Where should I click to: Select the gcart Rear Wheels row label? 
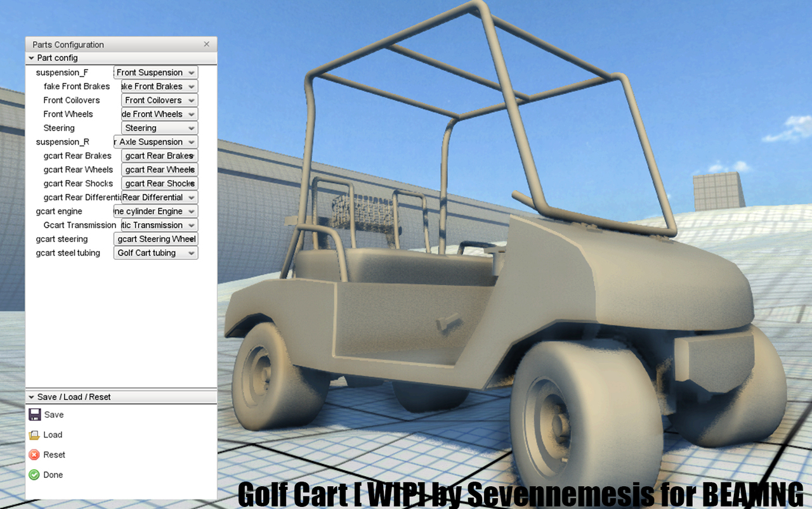78,170
